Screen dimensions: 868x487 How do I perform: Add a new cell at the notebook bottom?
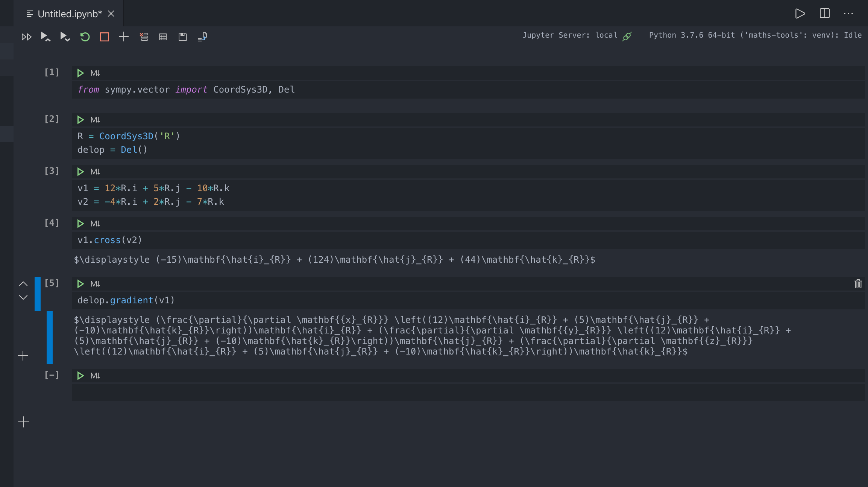click(x=23, y=422)
